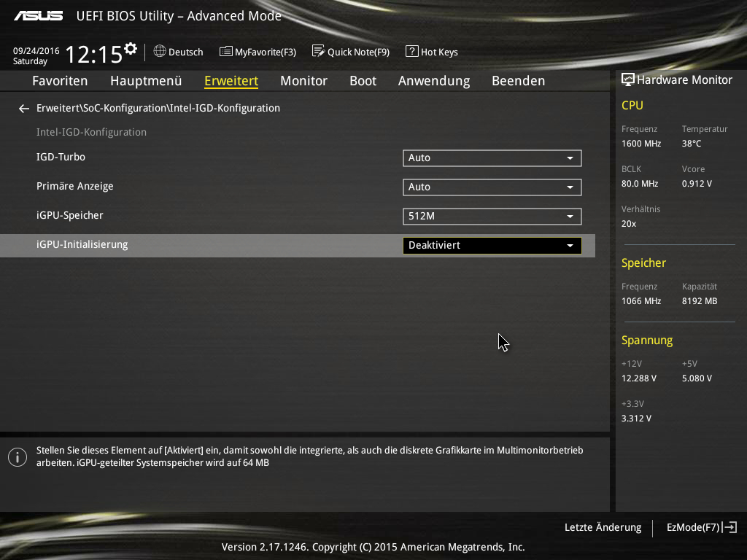This screenshot has height=560, width=747.
Task: Select the iGPU-Initialisierung row label
Action: (82, 244)
